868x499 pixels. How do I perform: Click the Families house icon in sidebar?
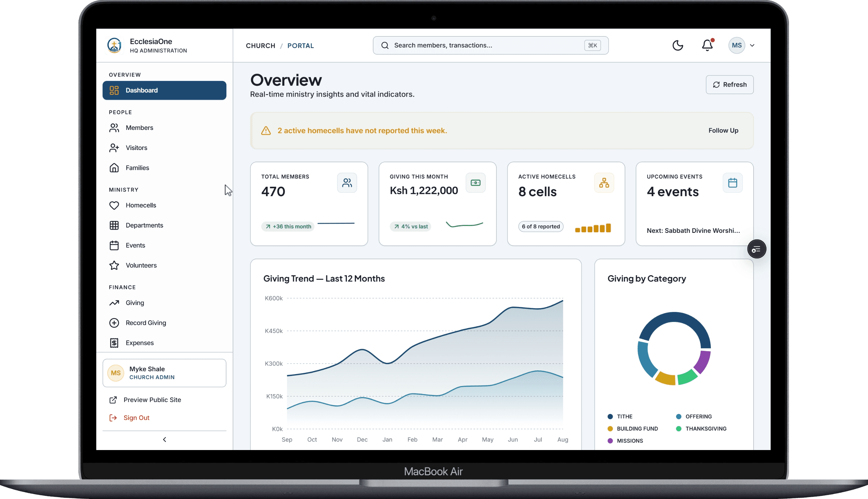click(114, 168)
